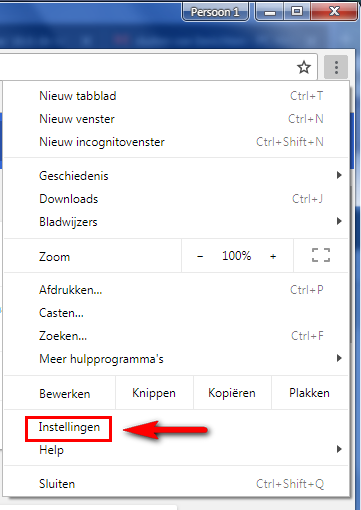Increase zoom with the plus button
361x510 pixels.
(x=273, y=256)
